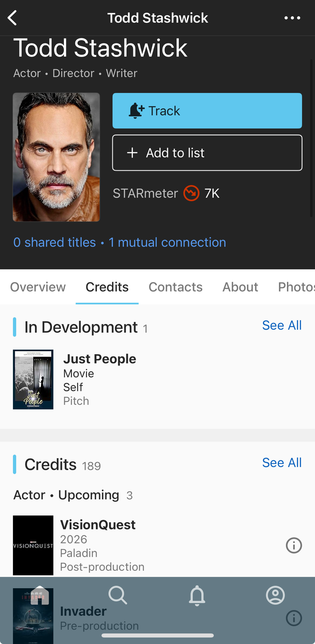The width and height of the screenshot is (315, 644).
Task: Switch to the Overview tab
Action: 38,287
